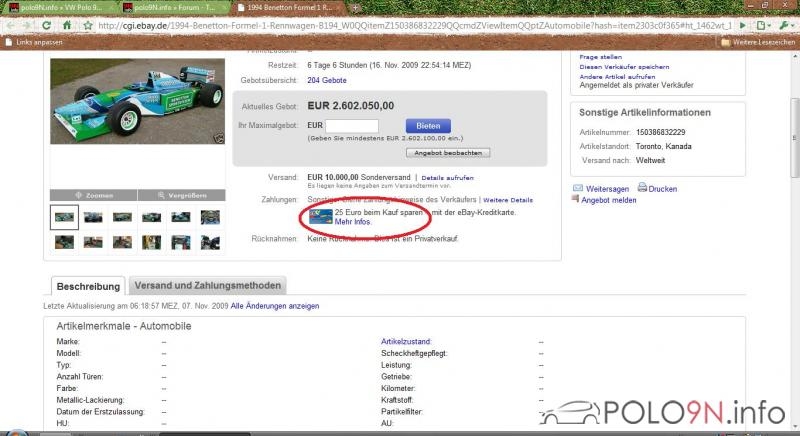Click the price EUR 2.602.050,00

pos(351,106)
